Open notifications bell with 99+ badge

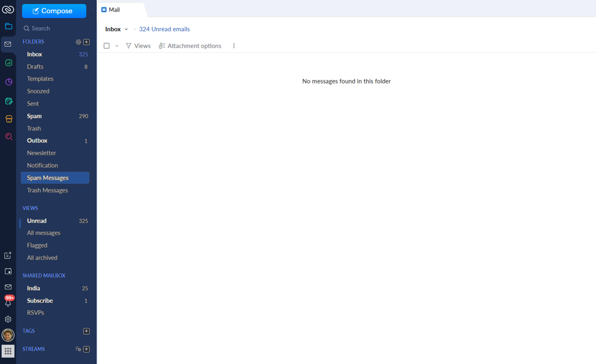(x=8, y=301)
